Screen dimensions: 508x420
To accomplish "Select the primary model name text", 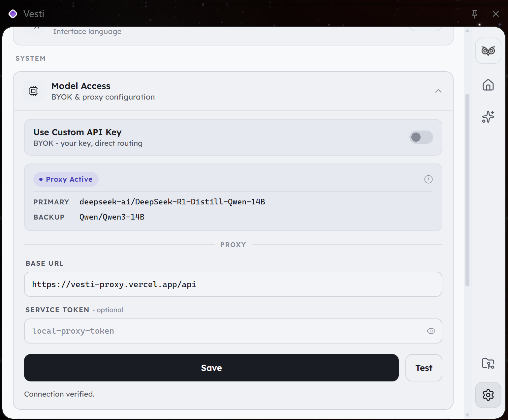I will [x=172, y=202].
